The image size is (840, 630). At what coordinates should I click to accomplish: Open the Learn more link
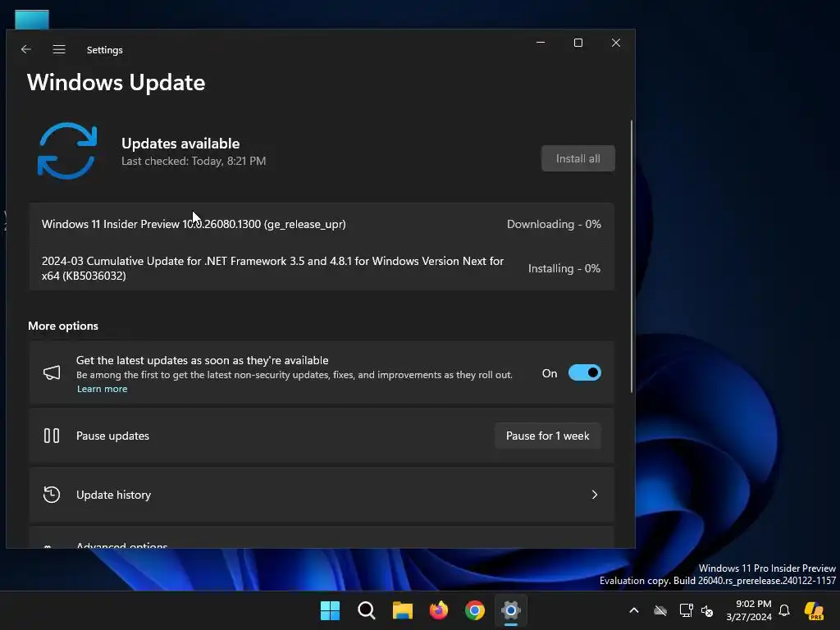102,389
